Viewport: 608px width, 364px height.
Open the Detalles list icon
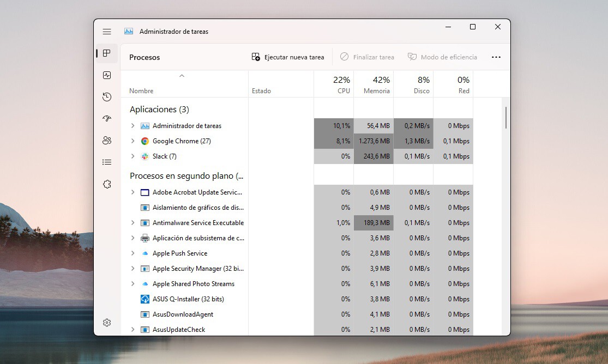coord(107,162)
